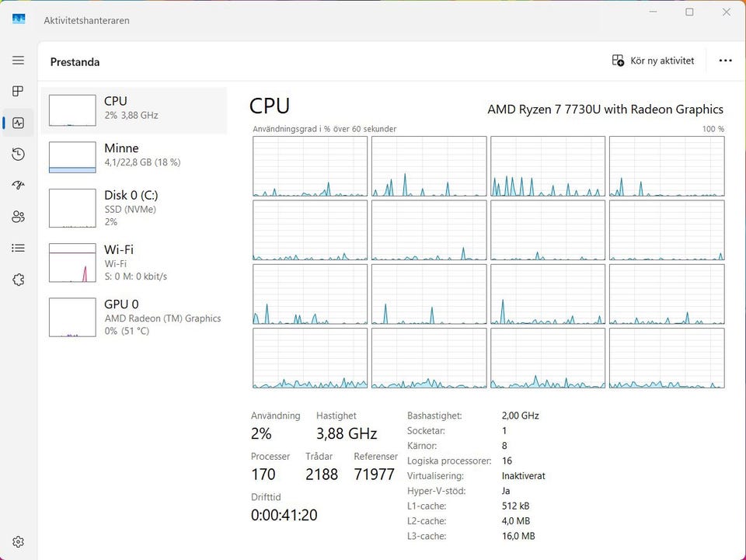Viewport: 746px width, 560px height.
Task: Click the Disk 0 mini graph thumbnail
Action: (72, 208)
